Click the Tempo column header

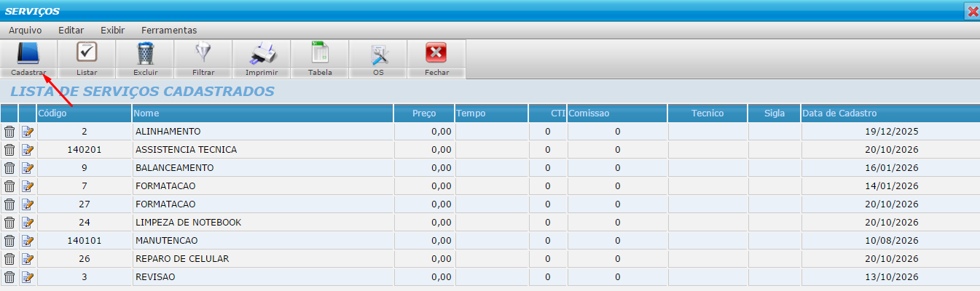[492, 113]
